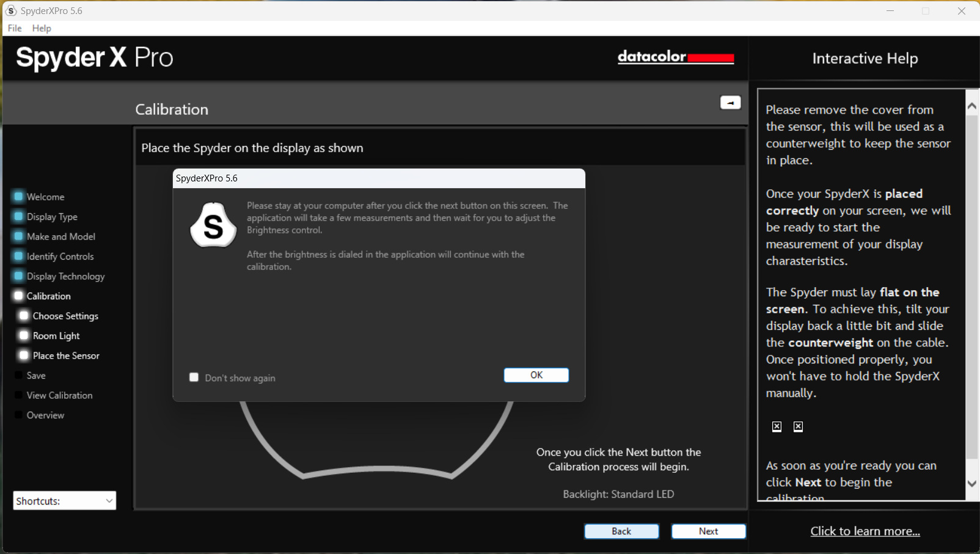Click the Next button
The height and width of the screenshot is (554, 980).
(708, 531)
